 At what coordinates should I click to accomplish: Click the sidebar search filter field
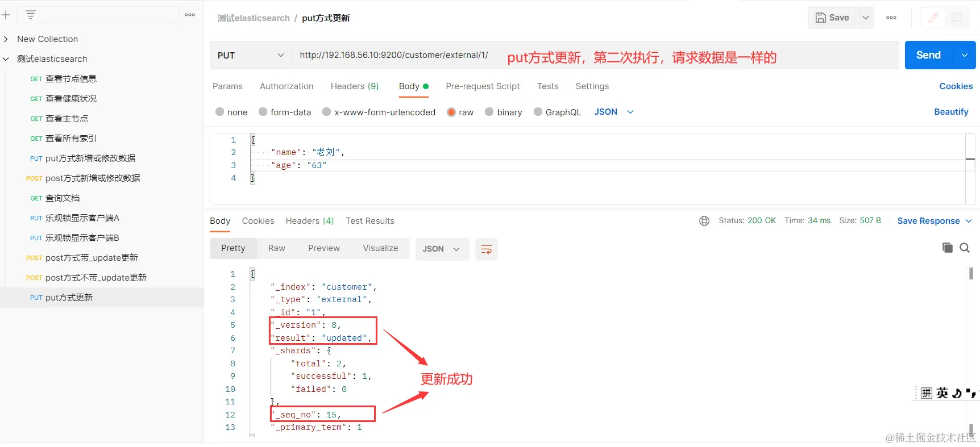coord(98,15)
